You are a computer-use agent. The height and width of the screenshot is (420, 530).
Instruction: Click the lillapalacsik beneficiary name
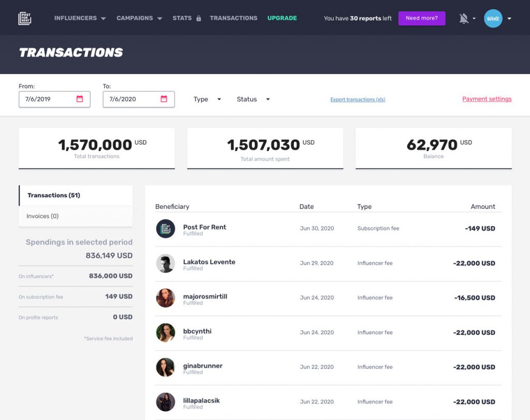point(201,400)
